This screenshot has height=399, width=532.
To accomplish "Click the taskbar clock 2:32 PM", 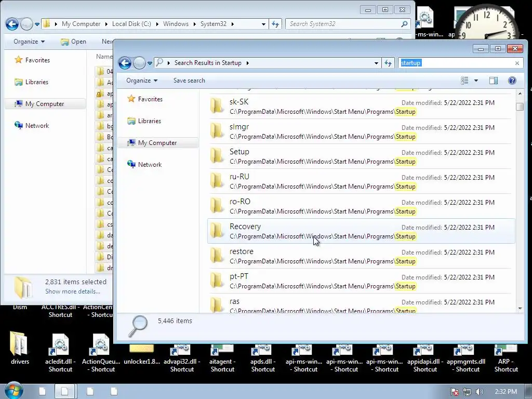I will [506, 392].
